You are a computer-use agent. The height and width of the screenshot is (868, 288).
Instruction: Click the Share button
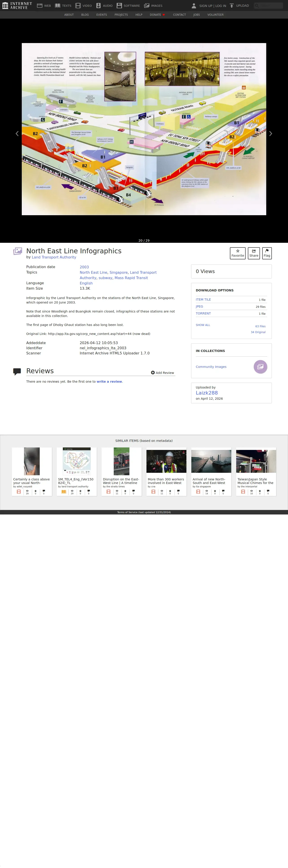(x=254, y=253)
